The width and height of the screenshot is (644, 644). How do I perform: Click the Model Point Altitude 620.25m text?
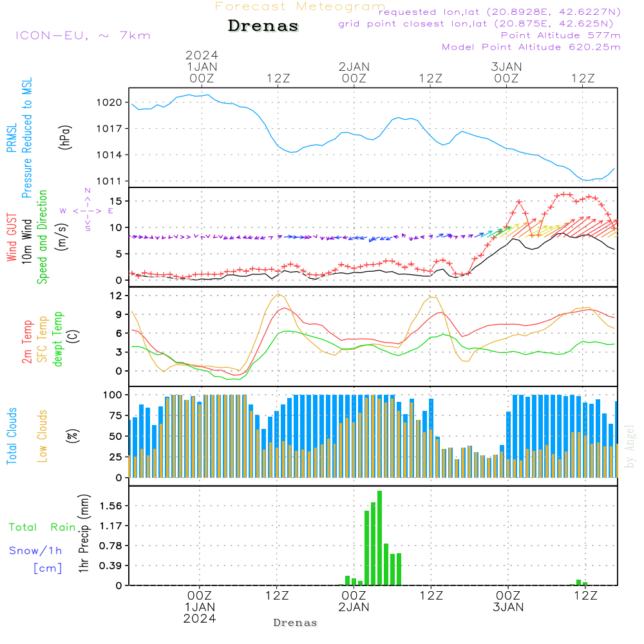(531, 47)
